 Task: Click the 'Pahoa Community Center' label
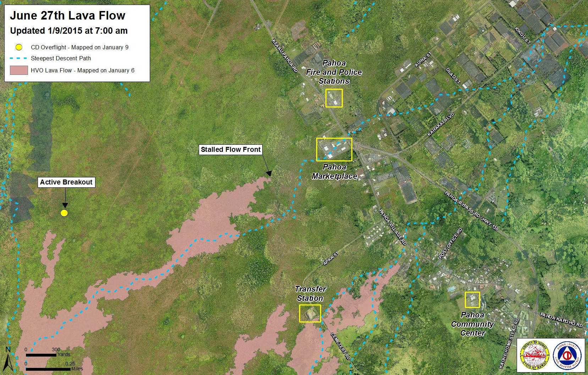(472, 324)
